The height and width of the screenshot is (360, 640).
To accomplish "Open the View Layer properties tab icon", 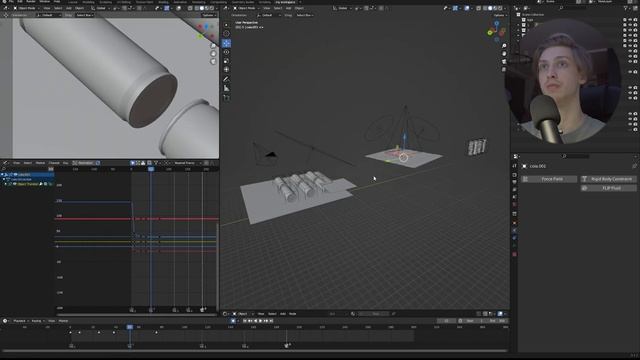I will coord(515,190).
